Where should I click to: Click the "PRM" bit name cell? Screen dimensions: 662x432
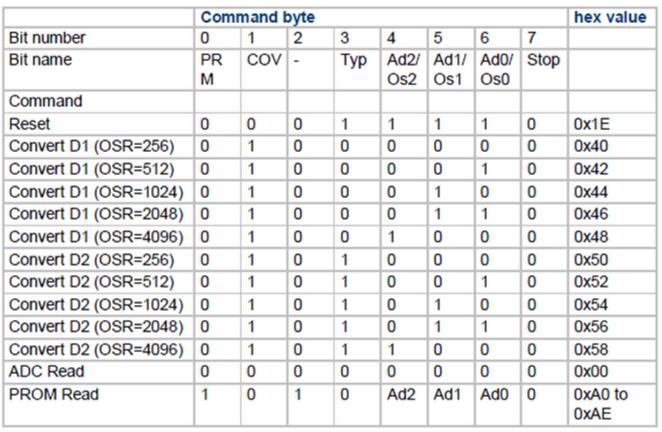tap(213, 68)
